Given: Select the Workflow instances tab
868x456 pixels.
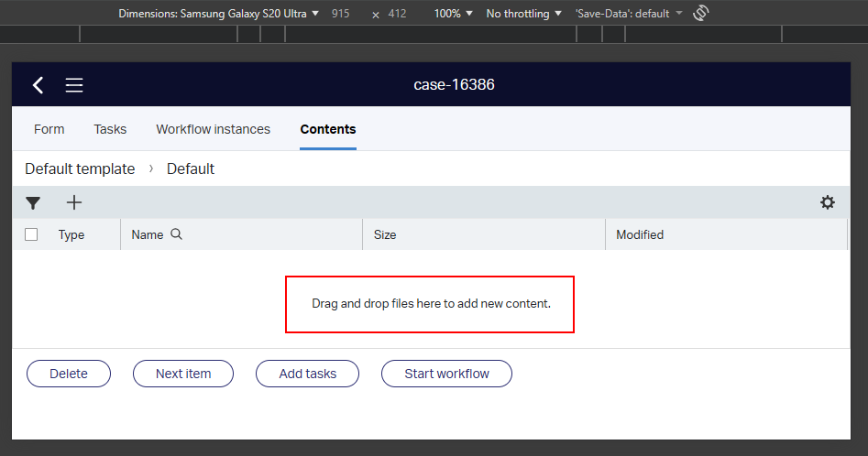Looking at the screenshot, I should [213, 129].
